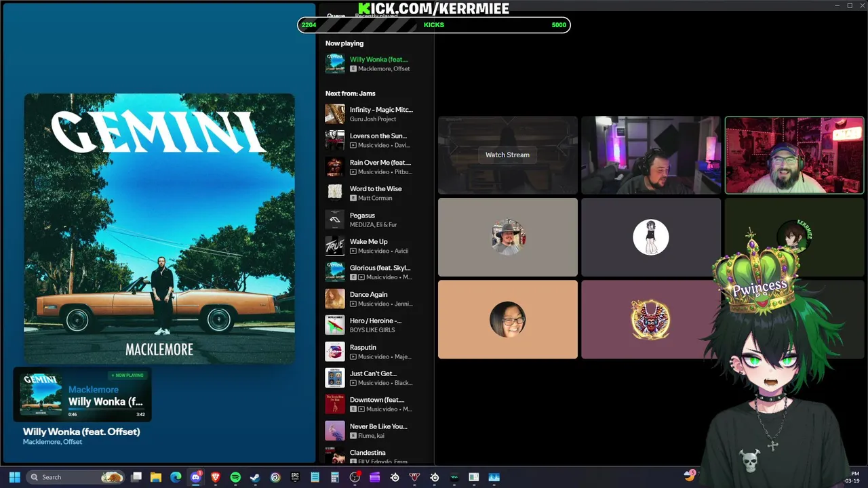The height and width of the screenshot is (488, 868).
Task: Select the webcam tile of man in dark room
Action: (651, 155)
